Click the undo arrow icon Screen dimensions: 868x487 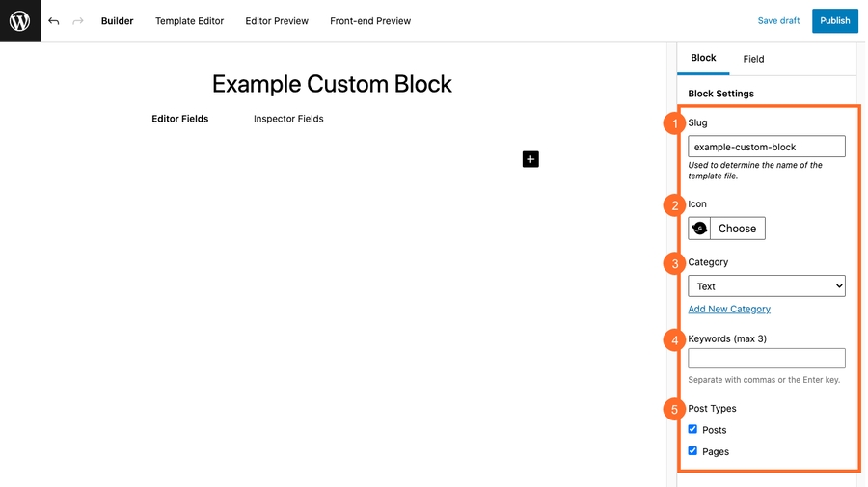click(x=54, y=21)
